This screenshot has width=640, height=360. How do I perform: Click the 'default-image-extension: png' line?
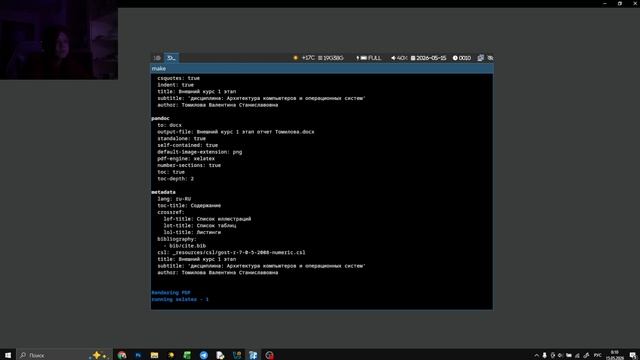pyautogui.click(x=200, y=152)
